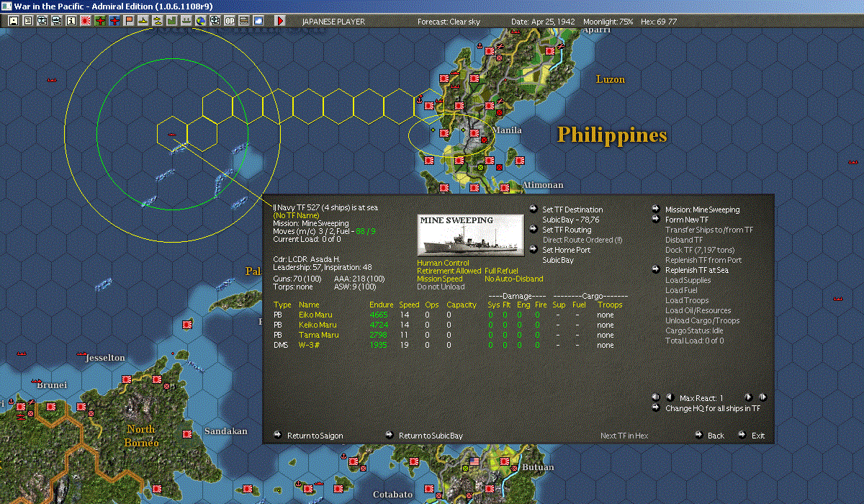Click commander LCDR Asada H.
Viewport: 864px width, 504px height.
click(x=306, y=258)
